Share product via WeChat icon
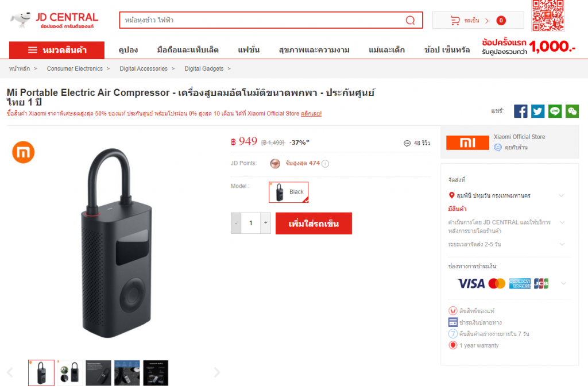The height and width of the screenshot is (389, 588). (572, 111)
